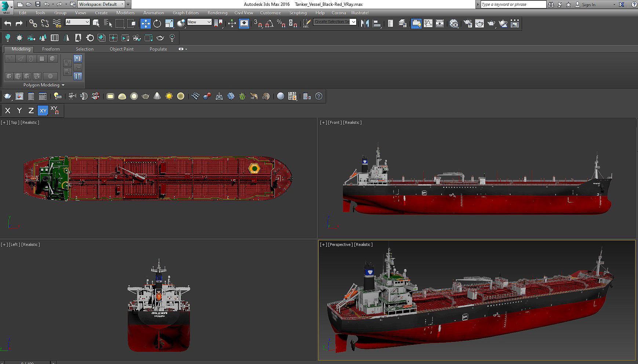Toggle Keyboard Shortcut Override button

tap(244, 23)
